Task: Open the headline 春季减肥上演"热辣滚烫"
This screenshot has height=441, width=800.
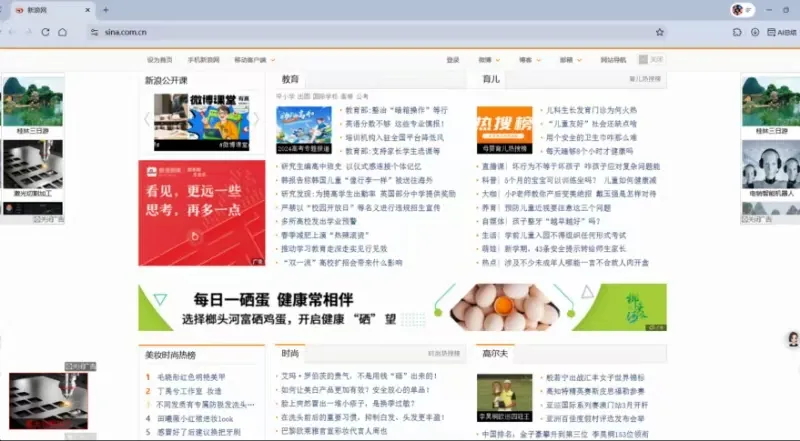Action: (325, 235)
